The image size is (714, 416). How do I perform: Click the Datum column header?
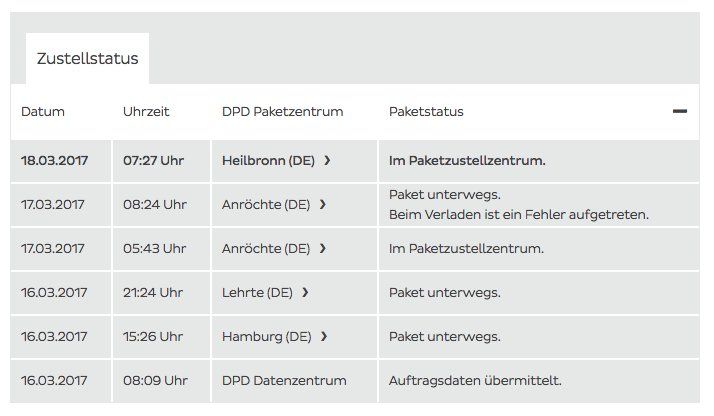click(x=43, y=111)
